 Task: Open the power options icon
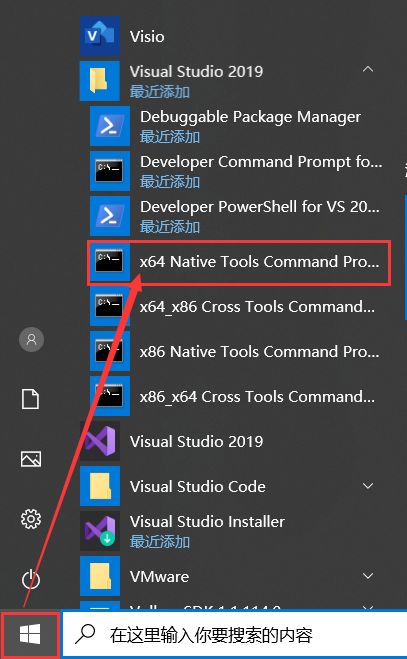(x=31, y=579)
